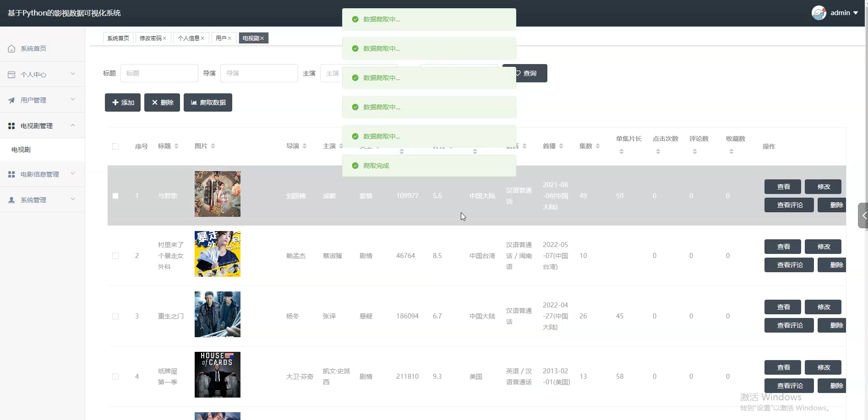Sort table by 评论数 column
Viewport: 868px width, 420px height.
point(695,151)
